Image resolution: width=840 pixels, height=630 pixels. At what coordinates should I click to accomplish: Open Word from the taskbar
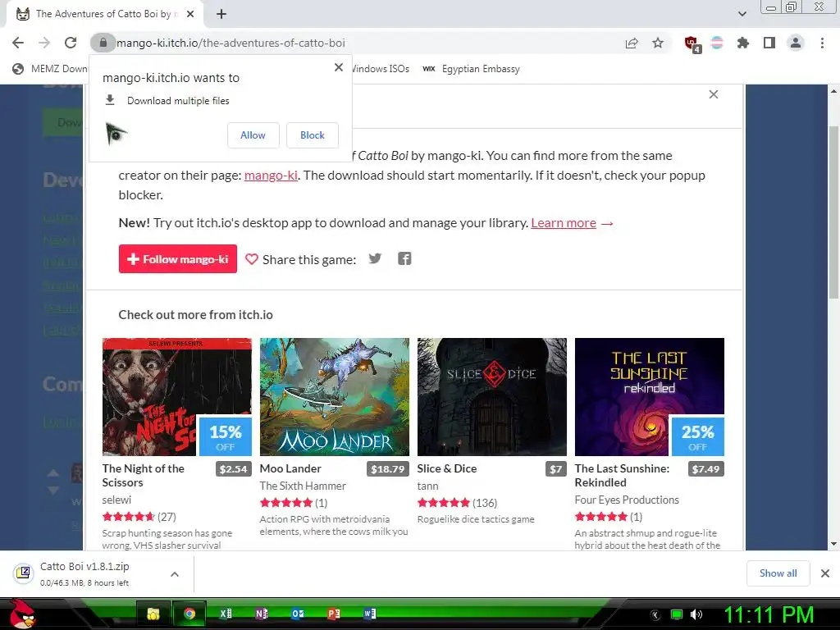370,614
